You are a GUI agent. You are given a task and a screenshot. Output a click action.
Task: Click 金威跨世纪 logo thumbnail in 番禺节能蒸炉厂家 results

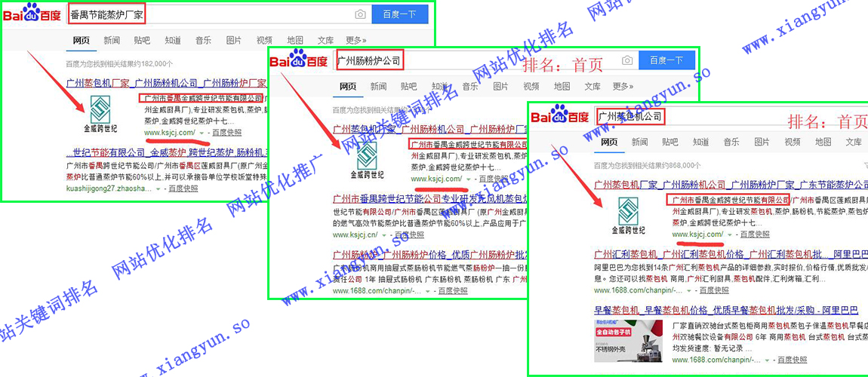click(x=100, y=115)
